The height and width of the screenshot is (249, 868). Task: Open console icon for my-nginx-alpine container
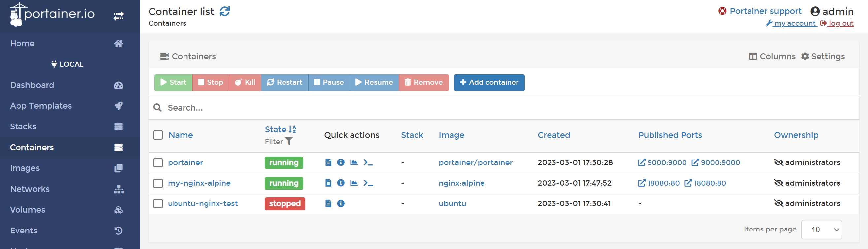[368, 183]
